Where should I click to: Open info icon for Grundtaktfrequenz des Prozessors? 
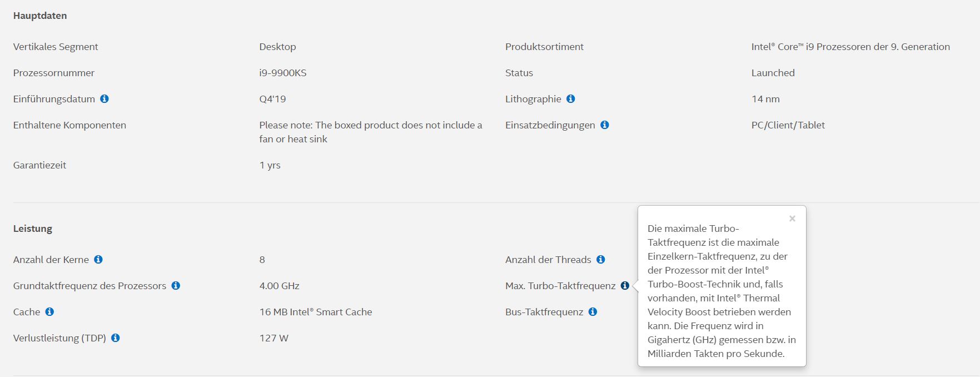click(x=176, y=286)
